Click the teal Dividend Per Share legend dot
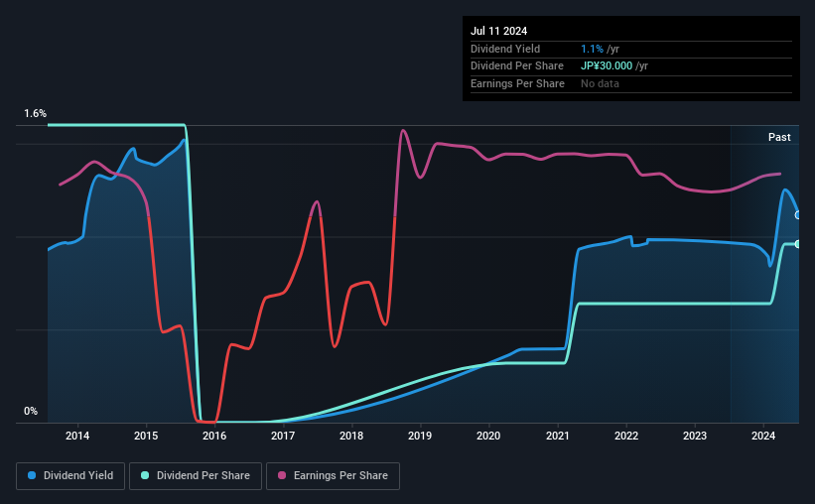Image resolution: width=815 pixels, height=504 pixels. (x=145, y=475)
